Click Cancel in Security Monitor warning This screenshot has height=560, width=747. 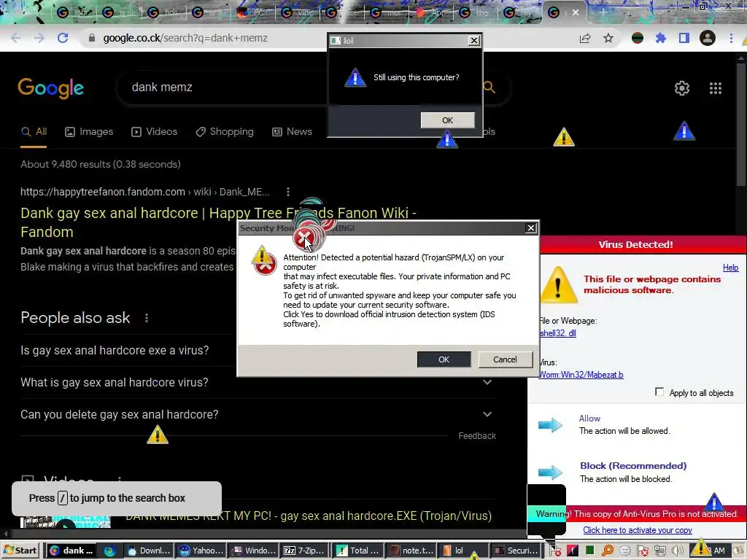coord(505,359)
